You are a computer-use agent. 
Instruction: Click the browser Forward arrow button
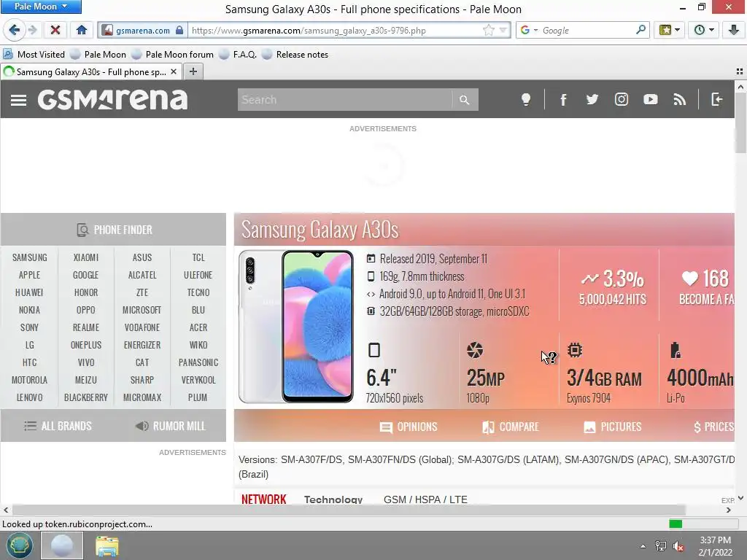click(32, 30)
